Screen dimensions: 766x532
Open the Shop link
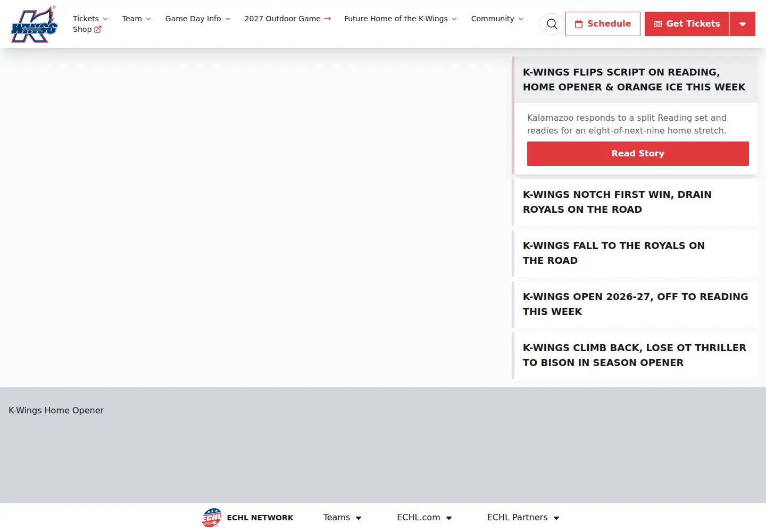click(87, 29)
